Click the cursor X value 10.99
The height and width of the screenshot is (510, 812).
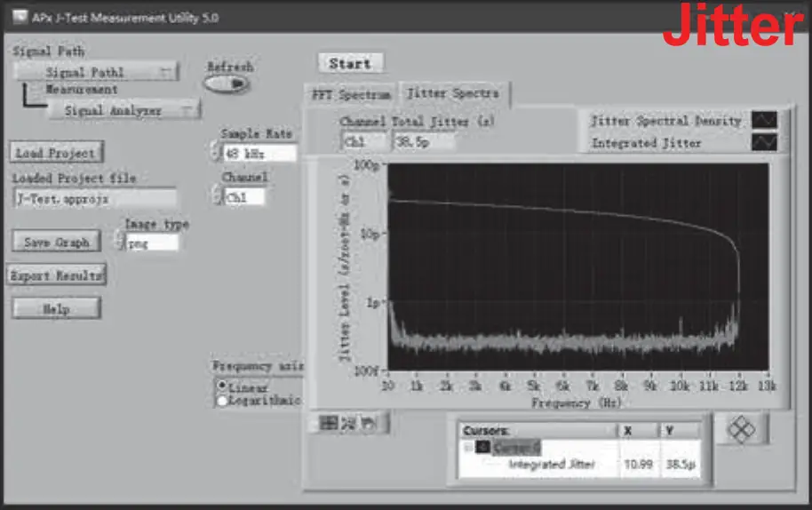point(638,464)
